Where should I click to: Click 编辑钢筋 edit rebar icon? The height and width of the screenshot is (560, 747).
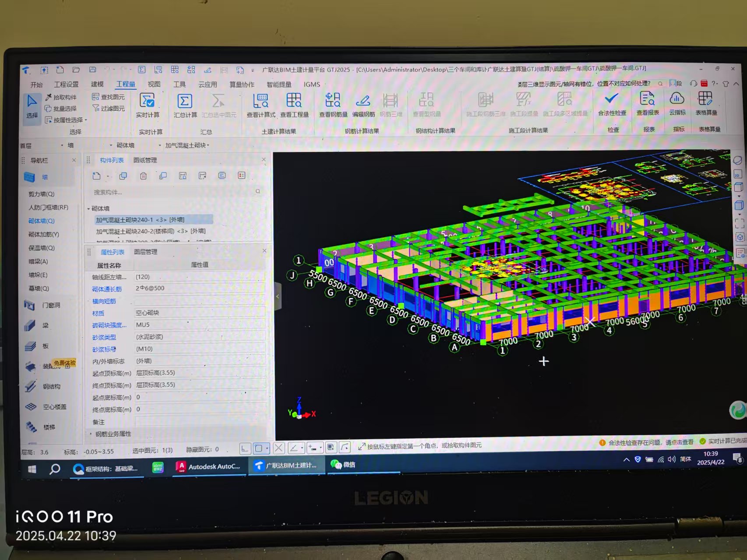point(363,105)
